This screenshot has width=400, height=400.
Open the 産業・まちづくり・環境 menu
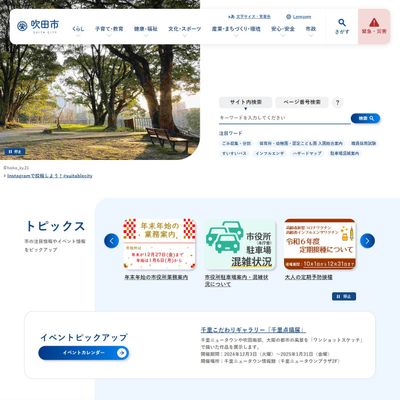click(x=236, y=29)
